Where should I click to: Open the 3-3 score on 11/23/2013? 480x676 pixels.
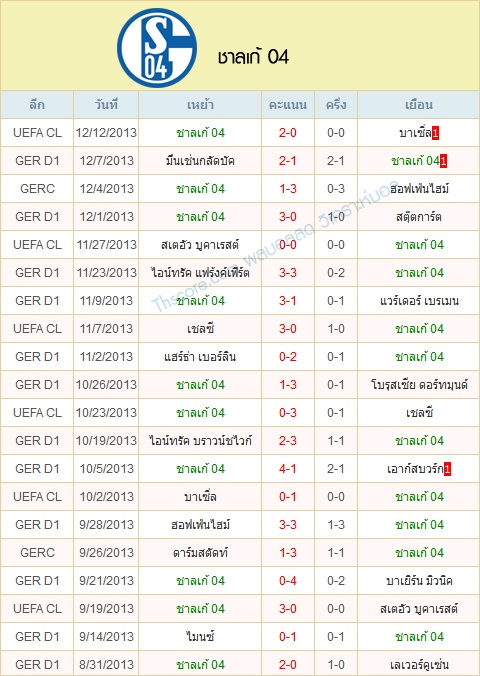tap(288, 273)
